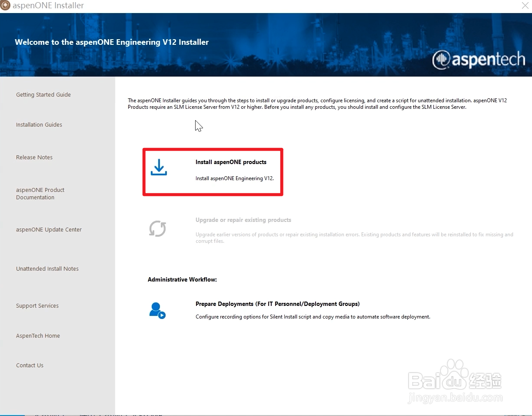The image size is (532, 416).
Task: Click 'Install aspenONE Engineering V12.' description
Action: tap(235, 178)
